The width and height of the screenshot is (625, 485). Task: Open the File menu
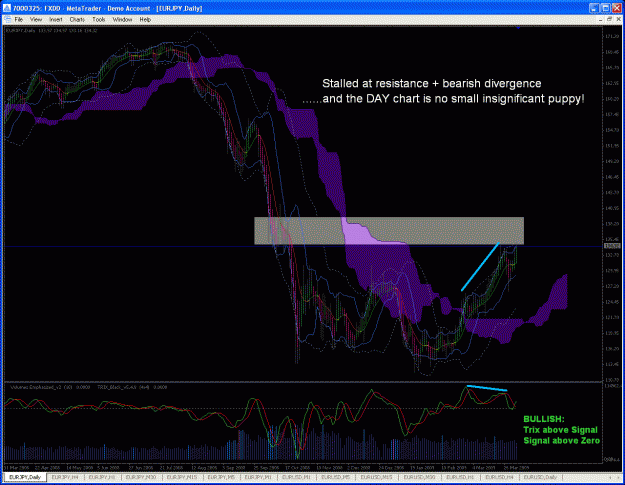tap(19, 19)
